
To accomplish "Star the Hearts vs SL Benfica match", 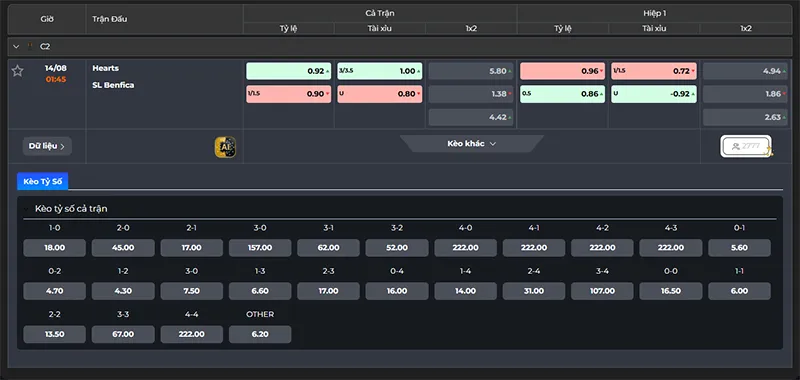I will (17, 71).
